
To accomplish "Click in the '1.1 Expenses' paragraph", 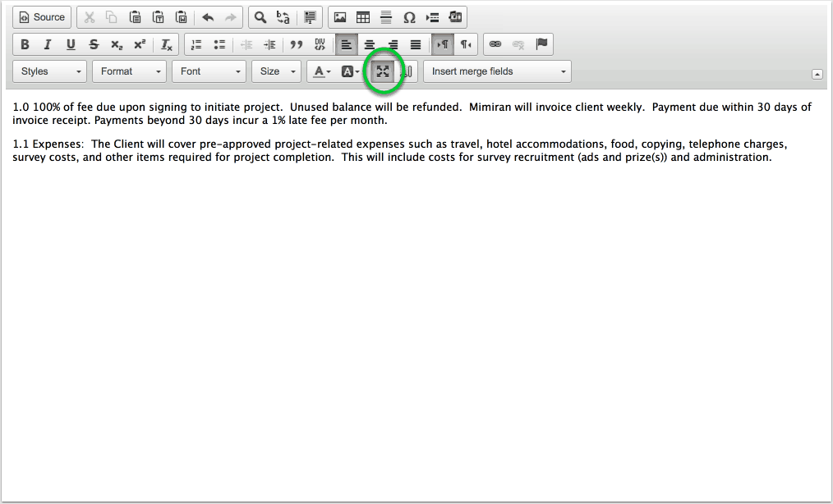I will pos(399,151).
